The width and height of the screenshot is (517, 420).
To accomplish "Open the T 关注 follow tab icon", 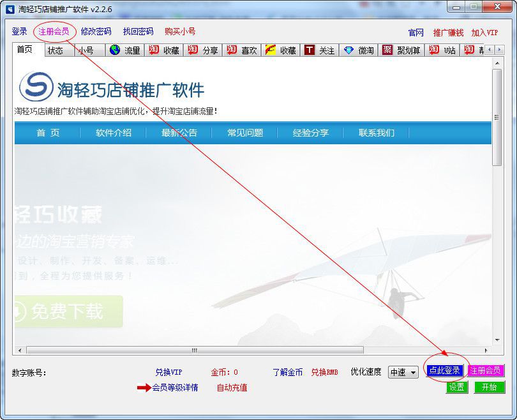I will [x=309, y=50].
